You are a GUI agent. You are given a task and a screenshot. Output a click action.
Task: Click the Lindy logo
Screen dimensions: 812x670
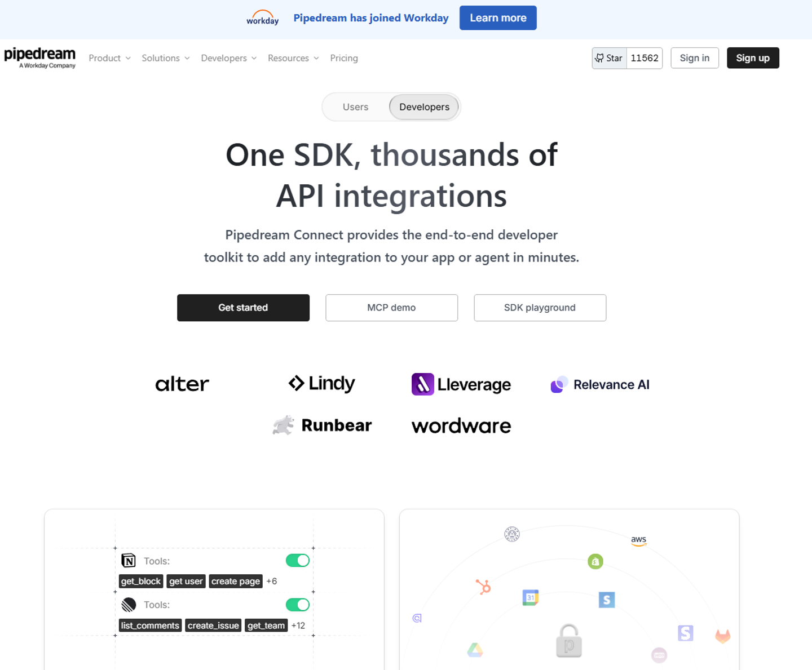point(321,383)
